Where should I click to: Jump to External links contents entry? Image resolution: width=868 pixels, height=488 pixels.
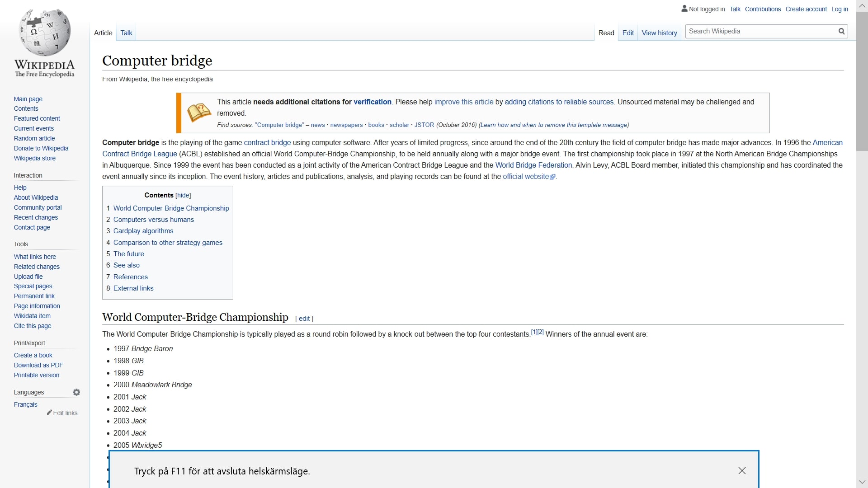point(133,288)
